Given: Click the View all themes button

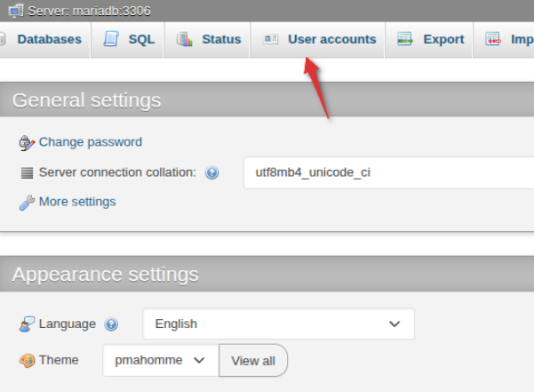Looking at the screenshot, I should tap(253, 361).
